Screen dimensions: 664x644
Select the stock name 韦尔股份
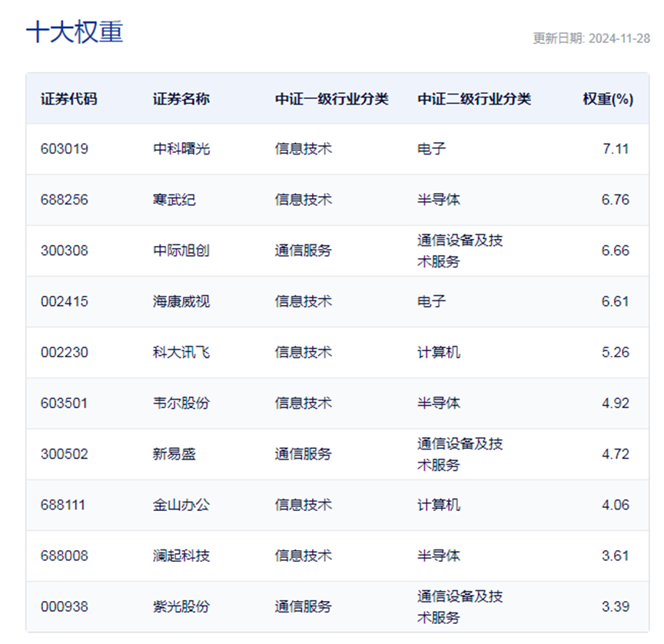pos(181,403)
